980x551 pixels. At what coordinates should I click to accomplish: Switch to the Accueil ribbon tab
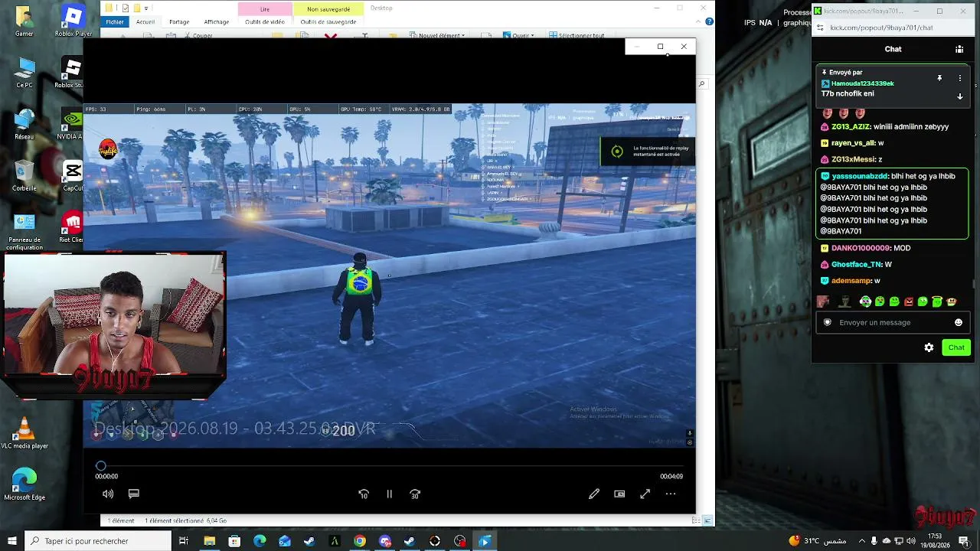[x=145, y=22]
